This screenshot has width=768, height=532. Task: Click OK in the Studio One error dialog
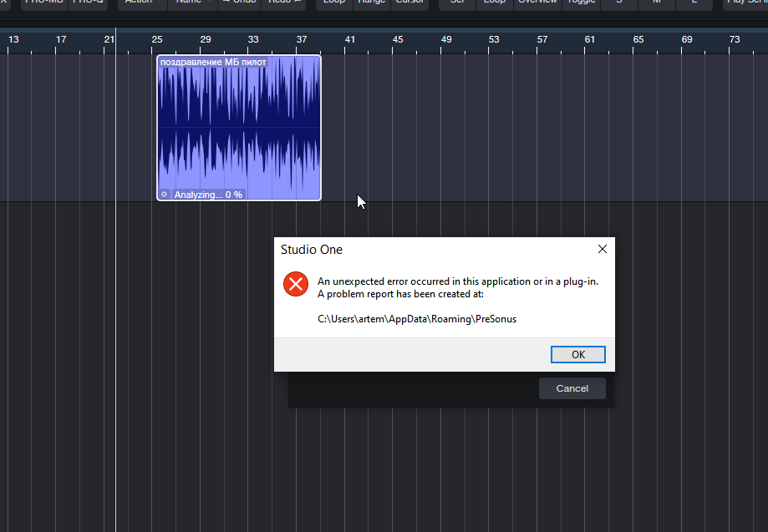point(578,354)
